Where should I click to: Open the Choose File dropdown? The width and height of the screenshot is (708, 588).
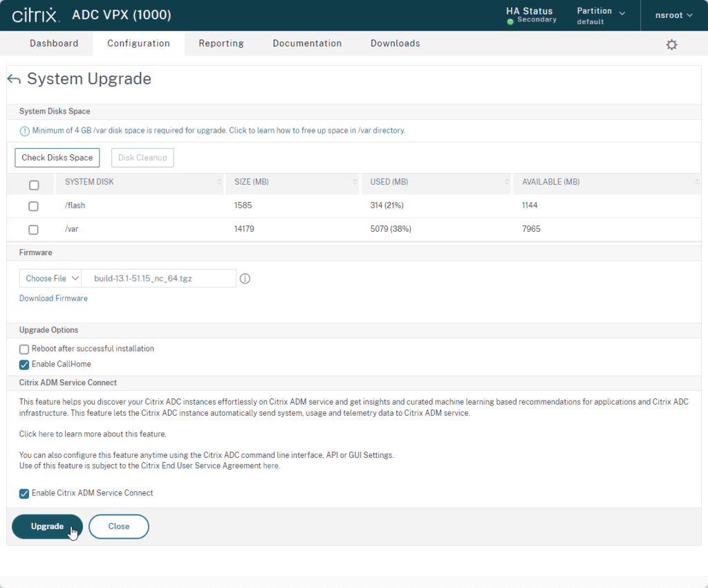click(50, 279)
